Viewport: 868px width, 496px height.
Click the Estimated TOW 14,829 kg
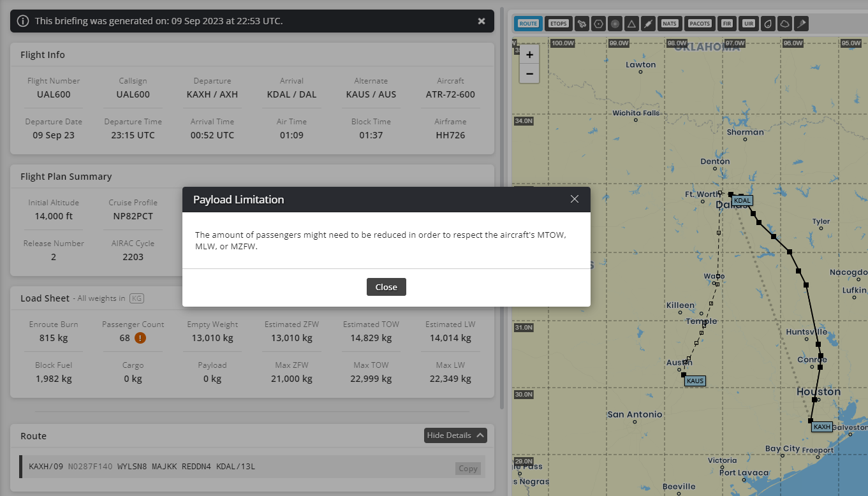[371, 338]
